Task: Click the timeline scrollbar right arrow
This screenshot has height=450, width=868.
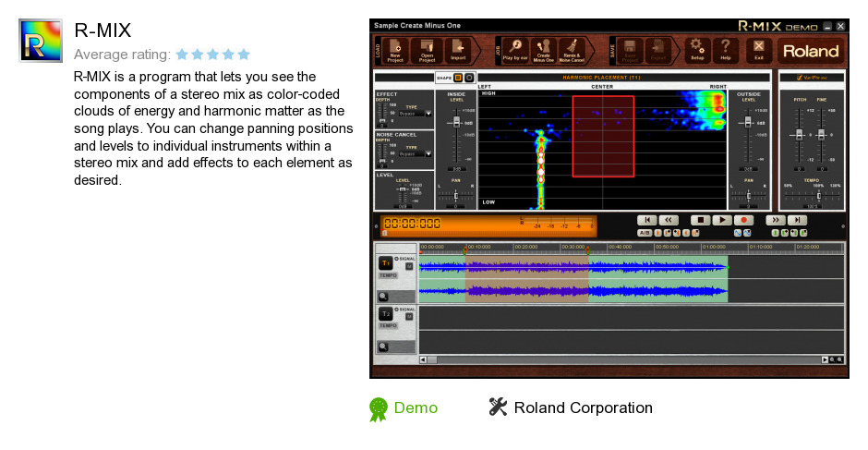Action: (825, 359)
